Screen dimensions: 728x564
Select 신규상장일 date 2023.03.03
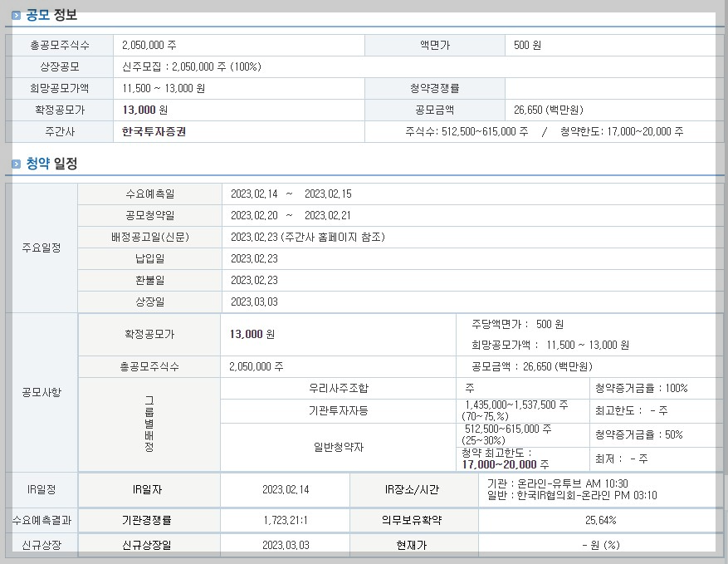[x=286, y=545]
